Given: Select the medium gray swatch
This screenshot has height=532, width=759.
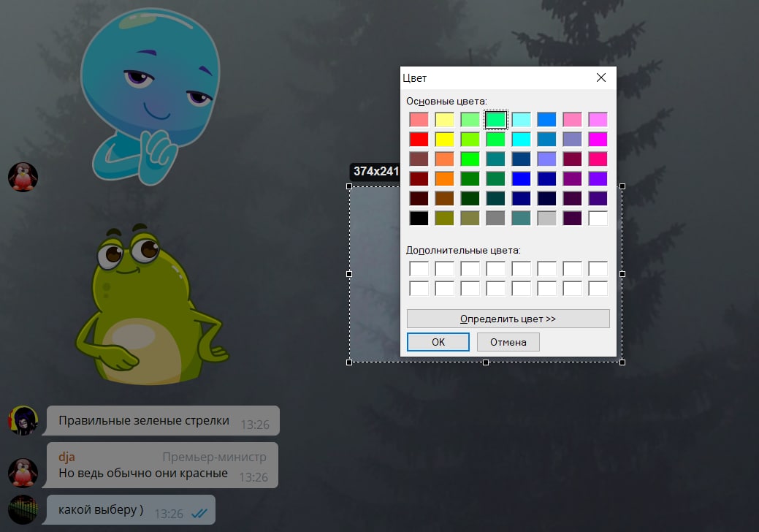Looking at the screenshot, I should click(496, 218).
